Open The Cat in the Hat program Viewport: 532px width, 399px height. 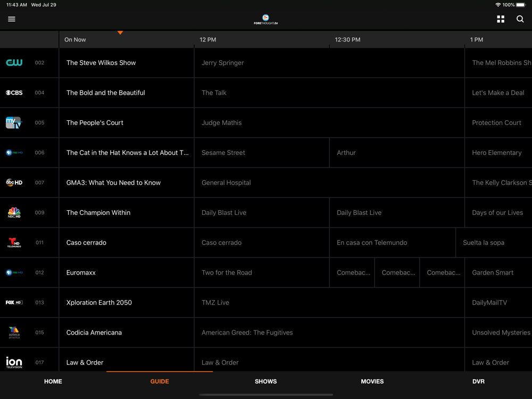[127, 153]
